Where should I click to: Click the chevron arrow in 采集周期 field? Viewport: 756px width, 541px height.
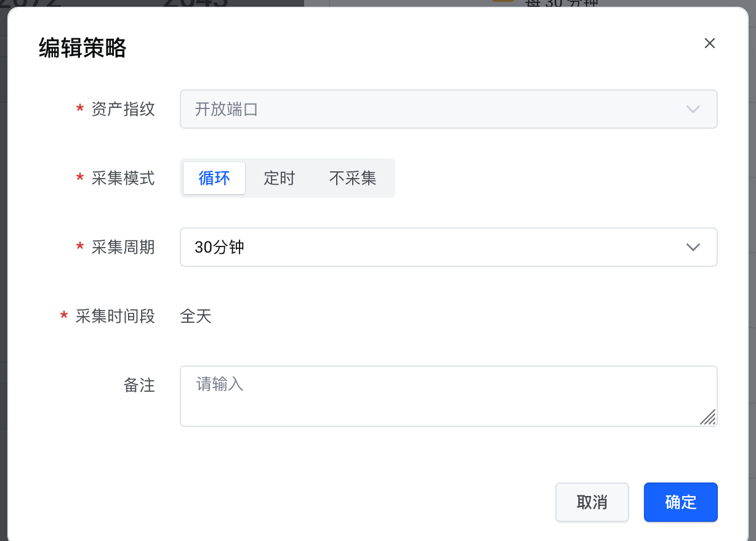coord(693,248)
